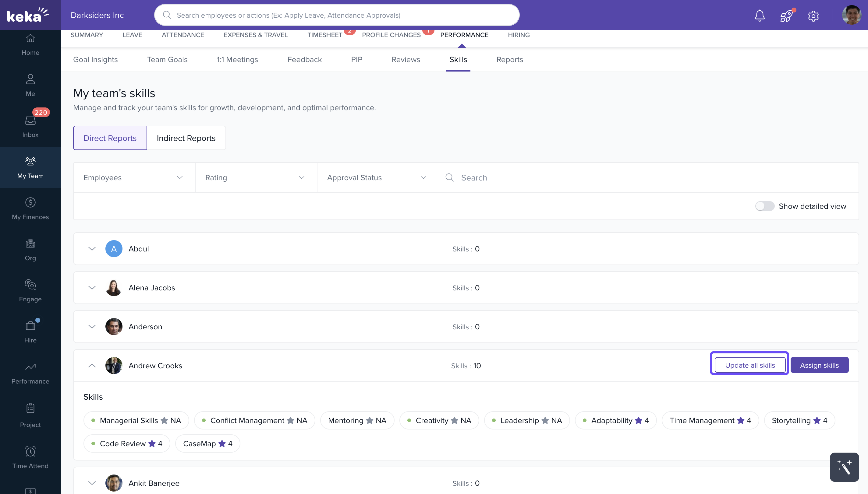Select the Direct Reports option

click(110, 138)
